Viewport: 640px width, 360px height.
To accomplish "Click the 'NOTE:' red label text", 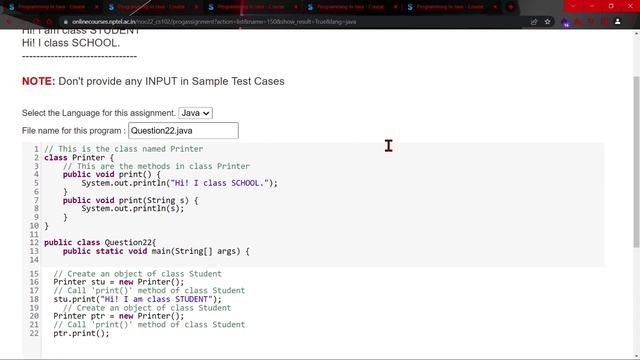I will [x=38, y=81].
